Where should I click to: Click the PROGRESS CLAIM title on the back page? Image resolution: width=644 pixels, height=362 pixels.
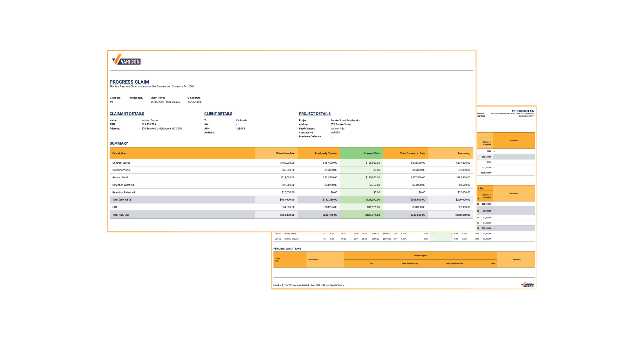523,111
